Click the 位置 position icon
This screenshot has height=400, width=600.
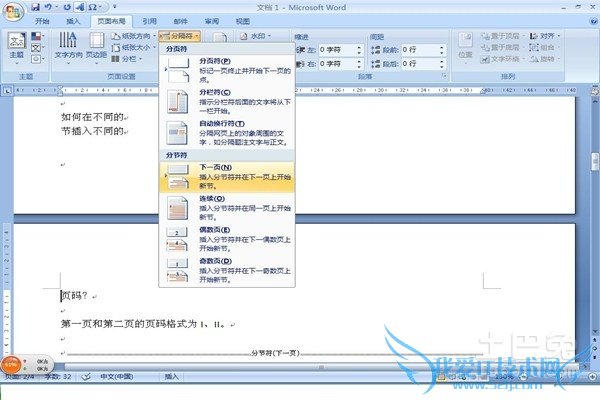tap(465, 47)
